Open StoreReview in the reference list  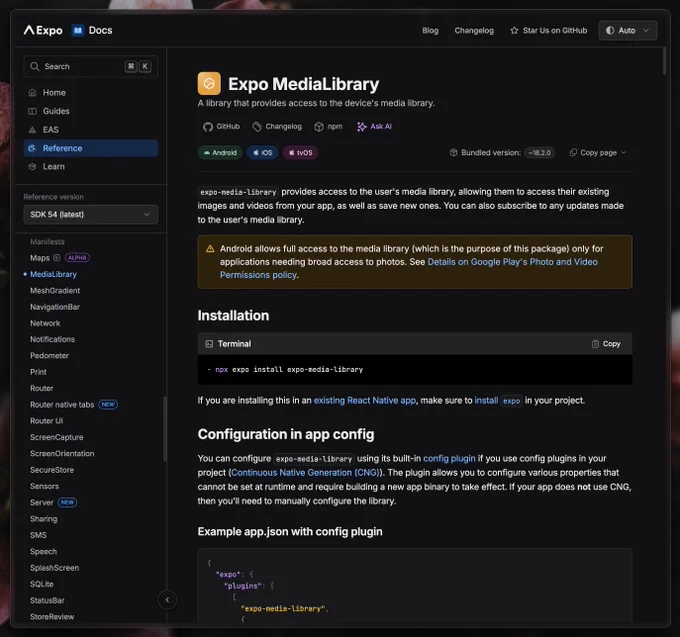click(x=52, y=617)
